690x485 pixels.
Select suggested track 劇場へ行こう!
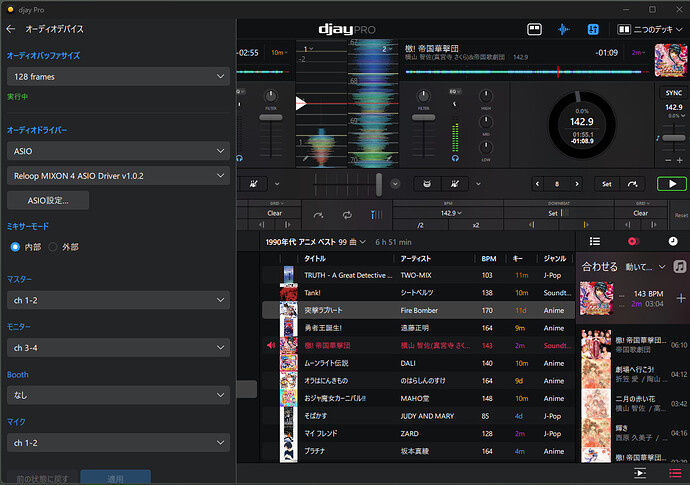tap(634, 374)
